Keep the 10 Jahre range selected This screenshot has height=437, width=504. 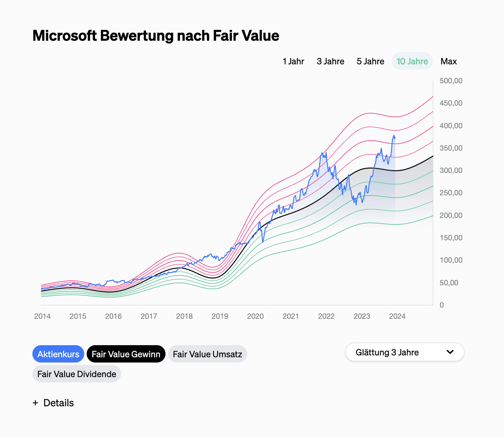click(x=412, y=61)
